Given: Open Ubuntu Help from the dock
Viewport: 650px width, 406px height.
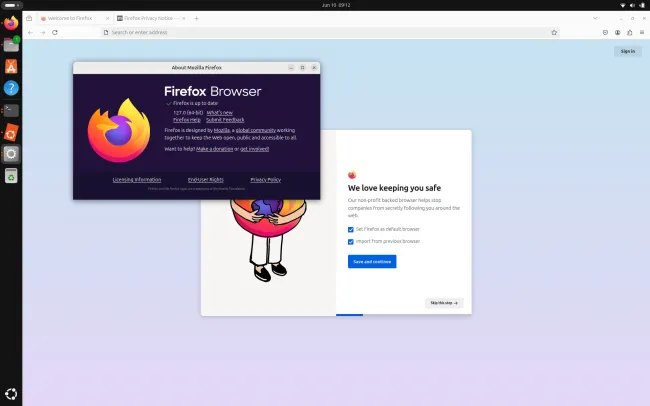Looking at the screenshot, I should 11,88.
